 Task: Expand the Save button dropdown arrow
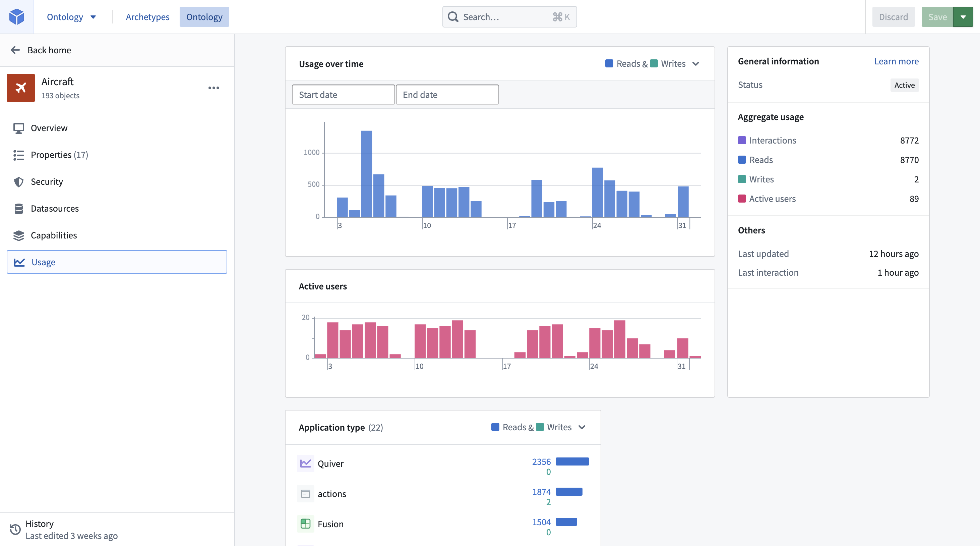(x=963, y=17)
